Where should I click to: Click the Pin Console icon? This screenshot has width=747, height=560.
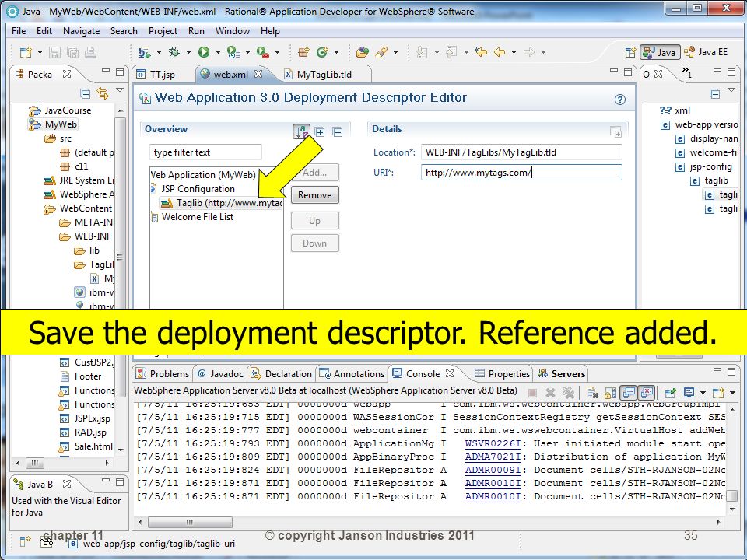point(670,392)
